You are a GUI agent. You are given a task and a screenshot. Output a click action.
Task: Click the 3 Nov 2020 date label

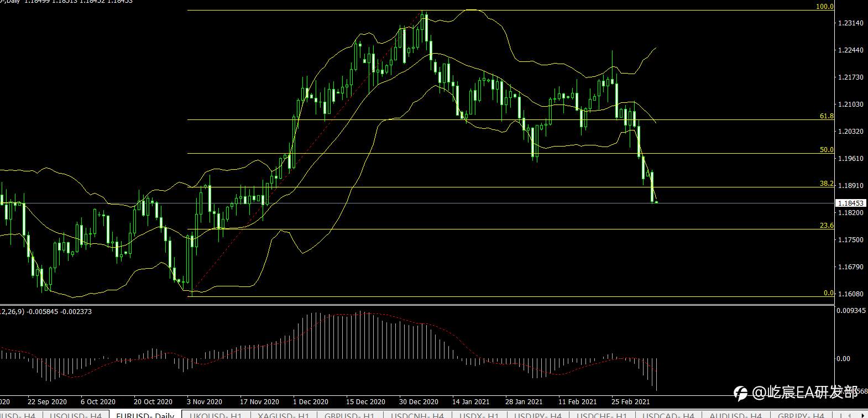(x=204, y=402)
